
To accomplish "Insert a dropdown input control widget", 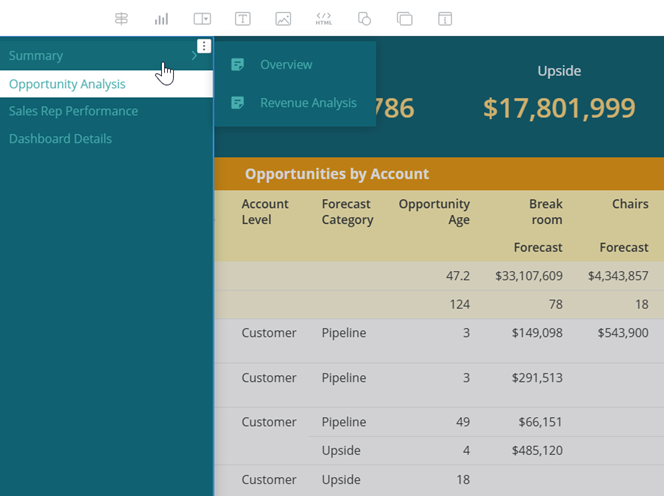I will click(x=202, y=19).
